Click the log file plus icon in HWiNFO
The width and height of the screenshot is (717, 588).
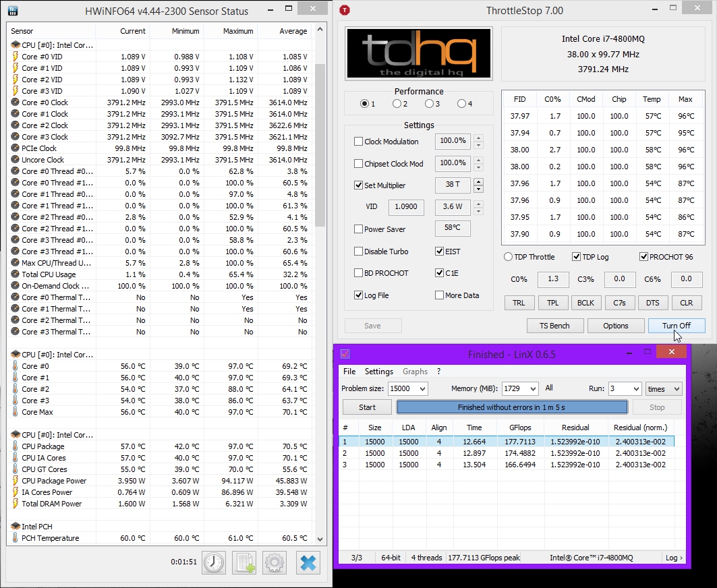[x=244, y=562]
